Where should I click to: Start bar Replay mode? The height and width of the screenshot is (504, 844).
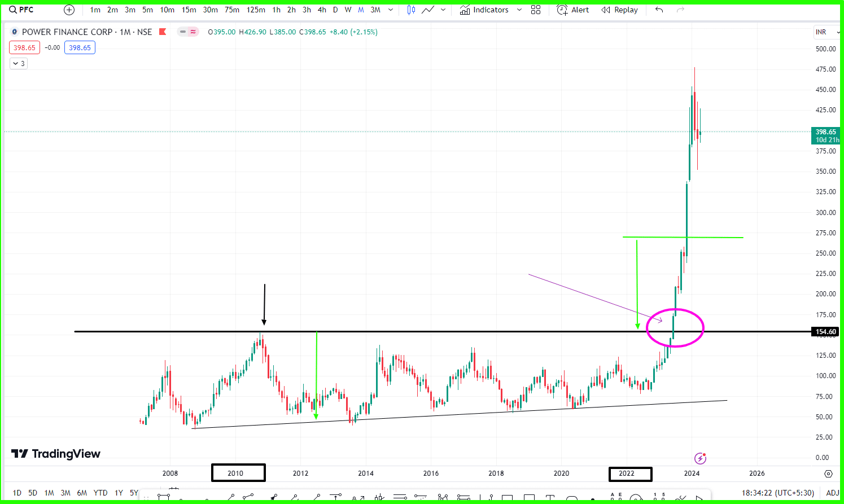[x=619, y=10]
